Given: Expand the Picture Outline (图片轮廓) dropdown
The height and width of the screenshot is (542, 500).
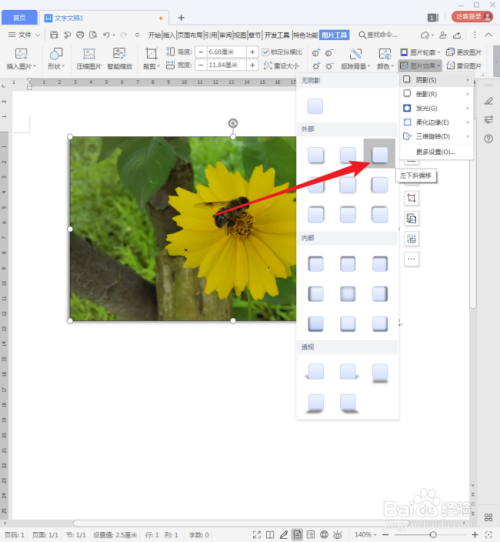Looking at the screenshot, I should [x=420, y=52].
